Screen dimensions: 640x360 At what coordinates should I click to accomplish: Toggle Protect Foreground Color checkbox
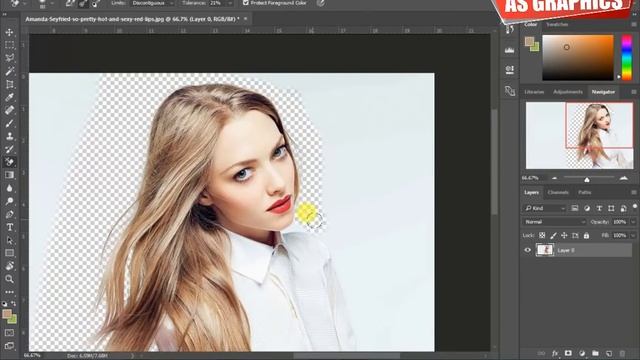(245, 3)
